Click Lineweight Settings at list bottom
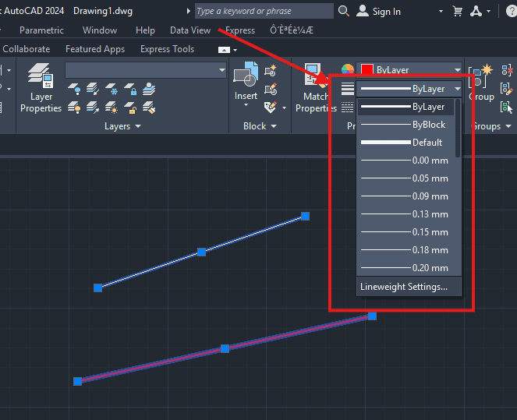The image size is (517, 420). (404, 287)
